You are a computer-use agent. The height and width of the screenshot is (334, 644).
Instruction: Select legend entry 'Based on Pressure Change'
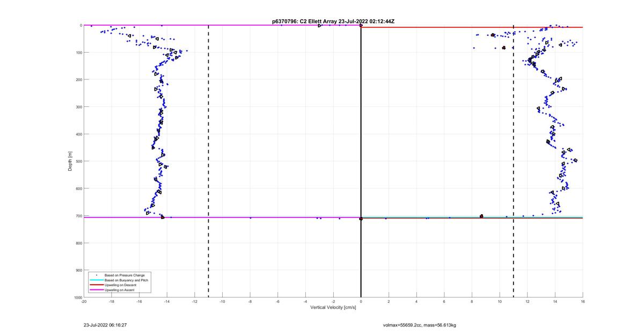click(x=125, y=275)
